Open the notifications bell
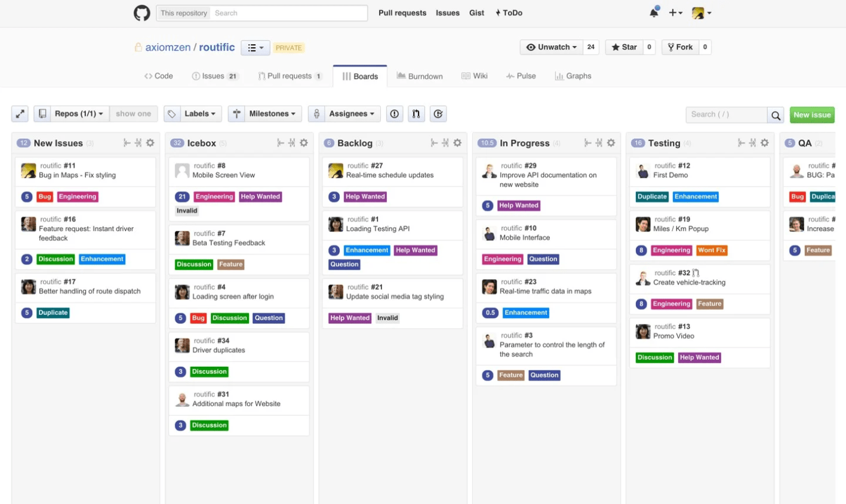The image size is (846, 504). pos(654,13)
